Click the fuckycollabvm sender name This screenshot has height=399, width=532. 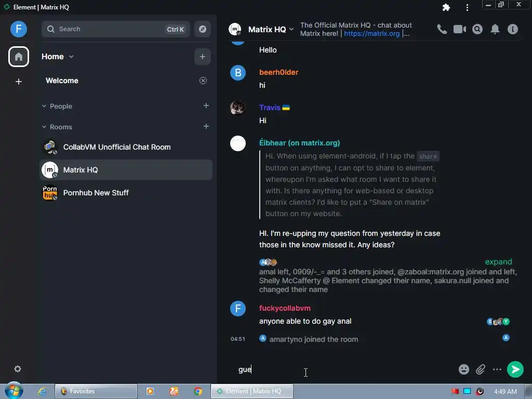pos(285,308)
